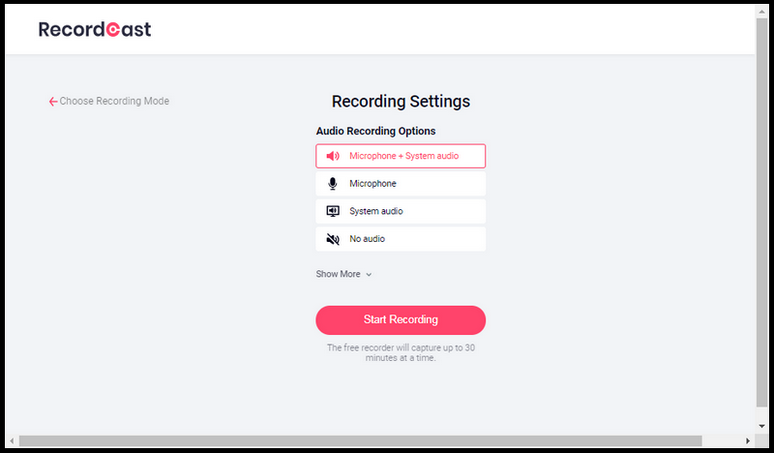Click the vertical scrollbar down arrow
This screenshot has height=453, width=774.
762,426
